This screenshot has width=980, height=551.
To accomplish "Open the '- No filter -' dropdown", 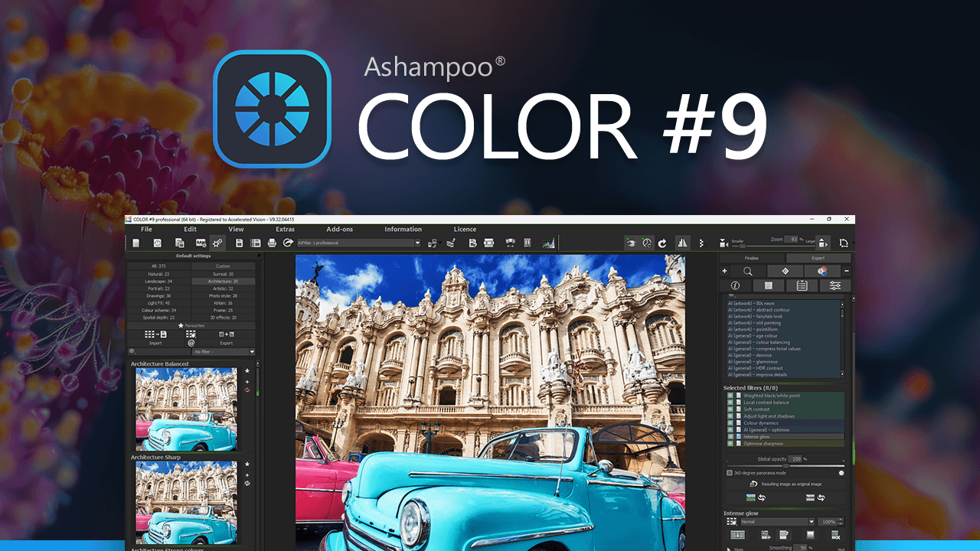I will (x=224, y=352).
